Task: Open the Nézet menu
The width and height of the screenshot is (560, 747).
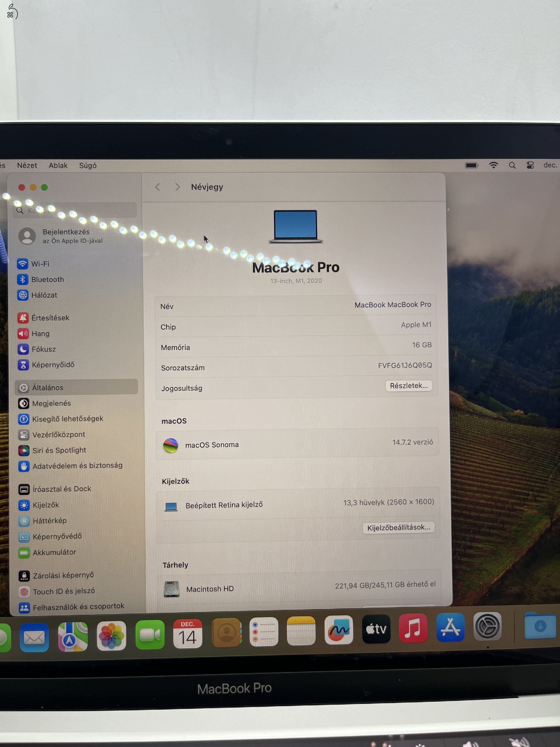Action: click(x=27, y=166)
